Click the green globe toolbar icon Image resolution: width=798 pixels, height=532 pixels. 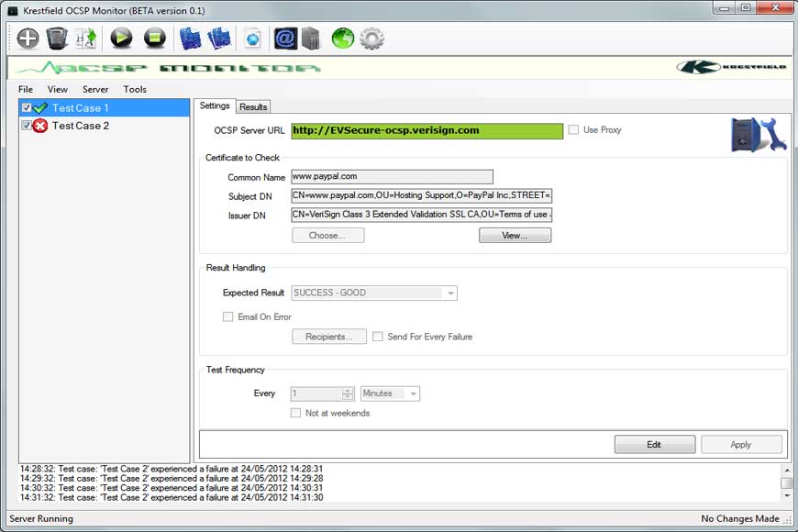pos(342,39)
